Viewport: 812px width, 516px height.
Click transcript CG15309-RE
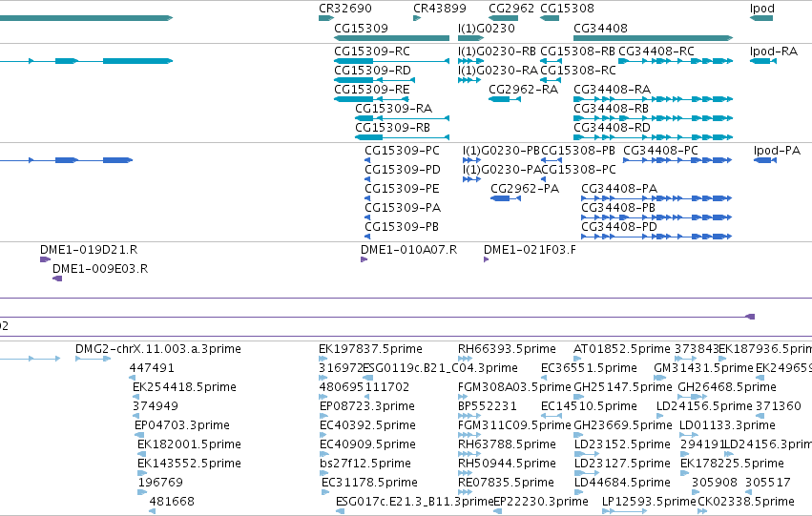click(371, 99)
